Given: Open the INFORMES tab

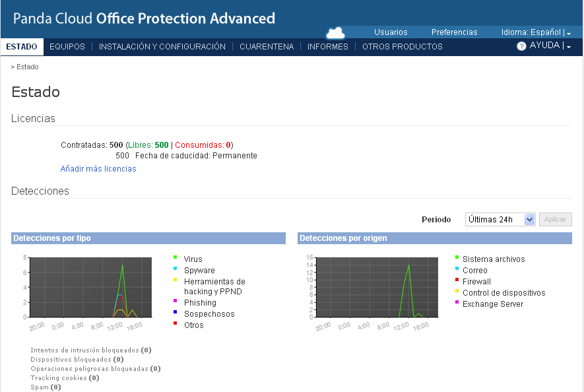Looking at the screenshot, I should tap(328, 47).
